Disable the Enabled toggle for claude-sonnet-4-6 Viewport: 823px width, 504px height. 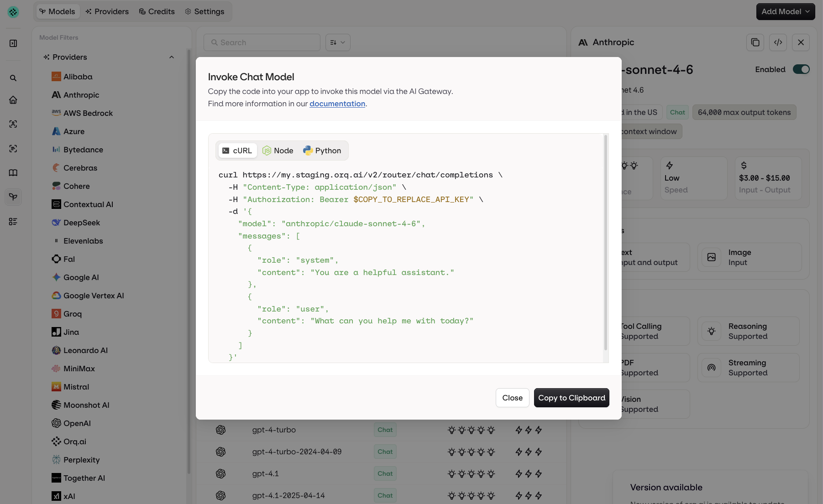801,69
